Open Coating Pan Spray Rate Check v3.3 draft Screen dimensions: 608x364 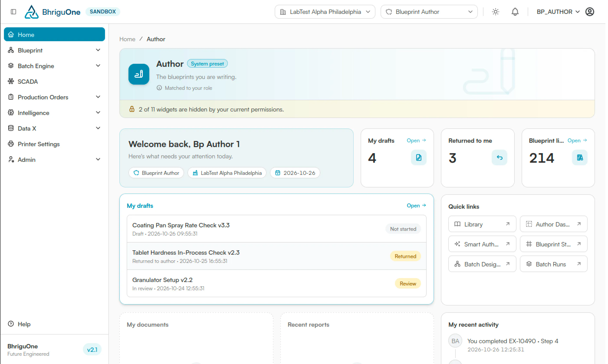(276, 229)
